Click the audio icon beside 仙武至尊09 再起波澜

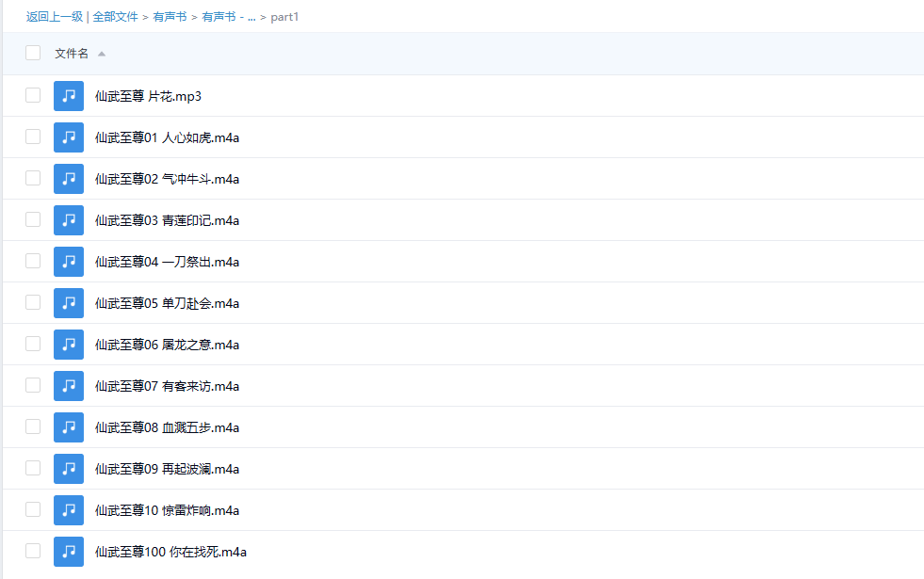click(x=69, y=469)
